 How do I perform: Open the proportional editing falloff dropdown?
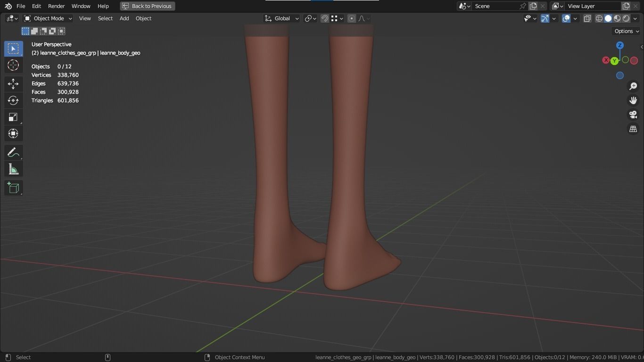coord(364,18)
